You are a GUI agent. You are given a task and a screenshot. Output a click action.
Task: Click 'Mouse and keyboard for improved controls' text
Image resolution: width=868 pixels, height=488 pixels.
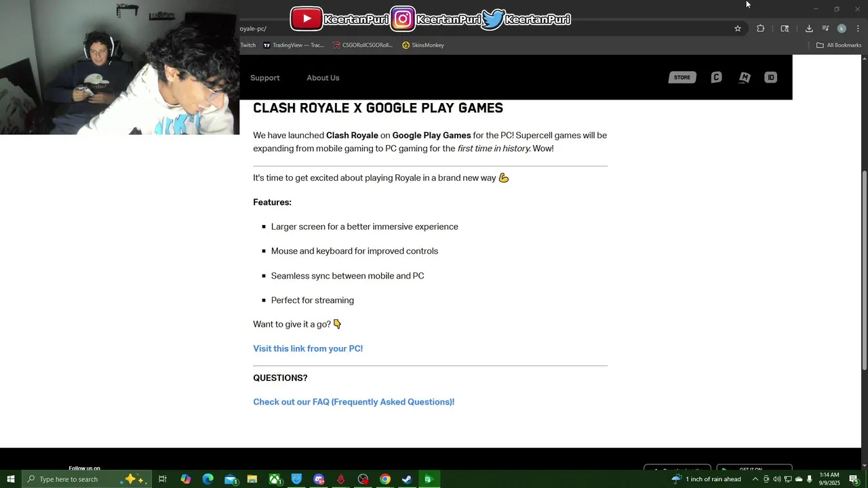355,251
